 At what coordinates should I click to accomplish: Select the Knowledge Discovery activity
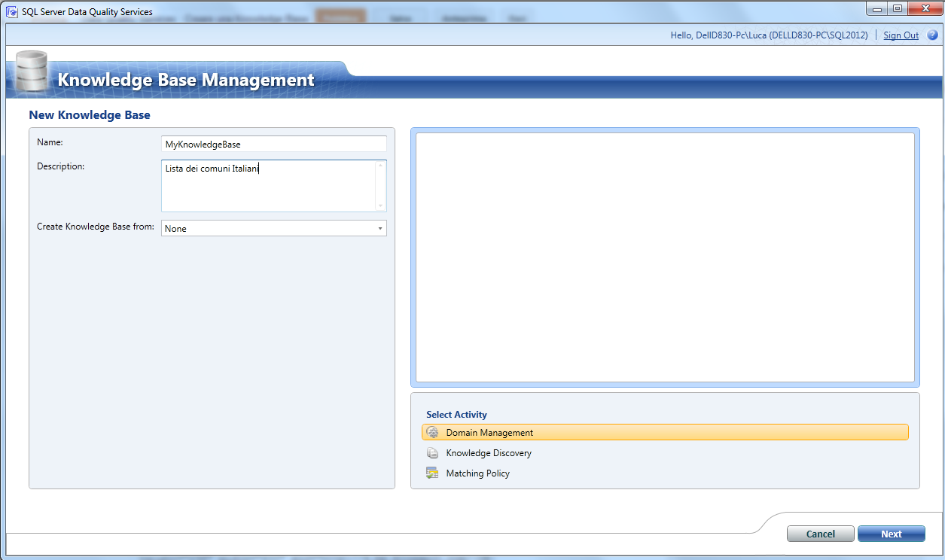pyautogui.click(x=489, y=452)
